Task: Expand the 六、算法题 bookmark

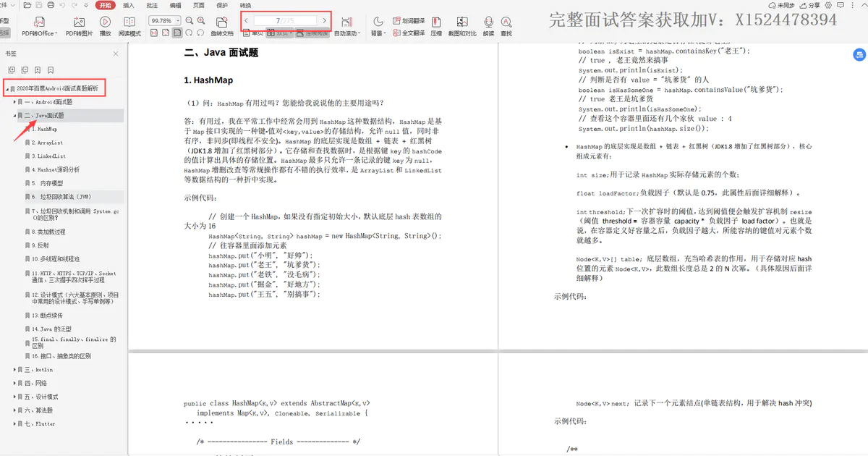Action: 15,410
